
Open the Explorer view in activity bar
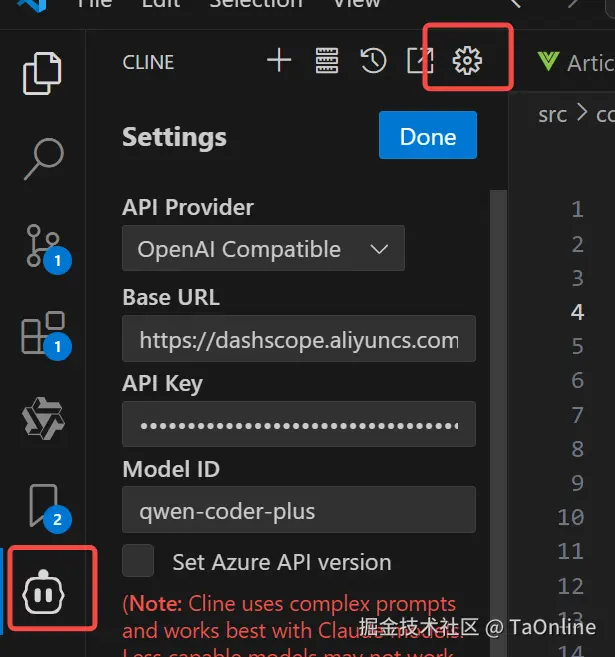coord(42,73)
